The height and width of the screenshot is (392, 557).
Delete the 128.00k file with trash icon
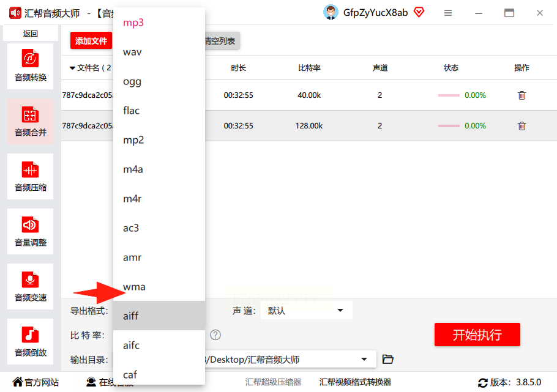tap(521, 126)
